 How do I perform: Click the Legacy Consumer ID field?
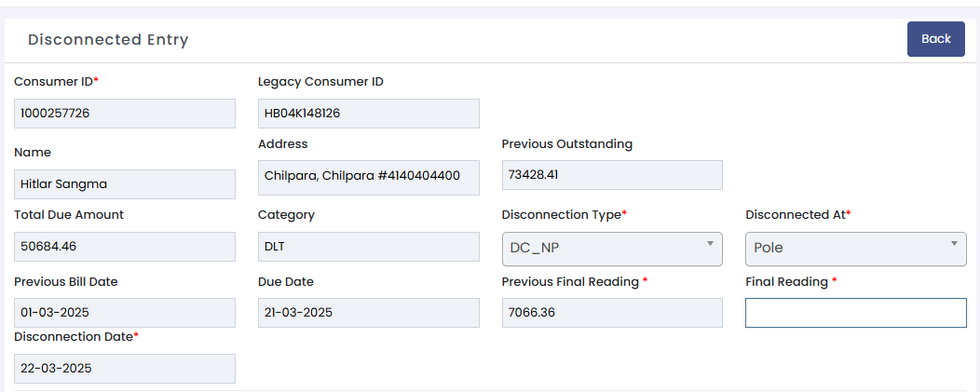(369, 114)
